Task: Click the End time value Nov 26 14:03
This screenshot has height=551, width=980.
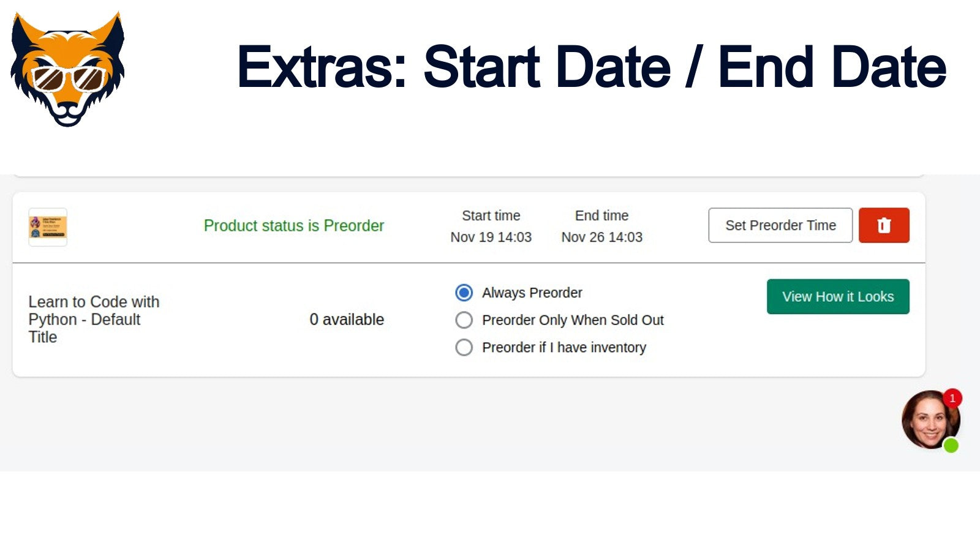Action: [601, 238]
